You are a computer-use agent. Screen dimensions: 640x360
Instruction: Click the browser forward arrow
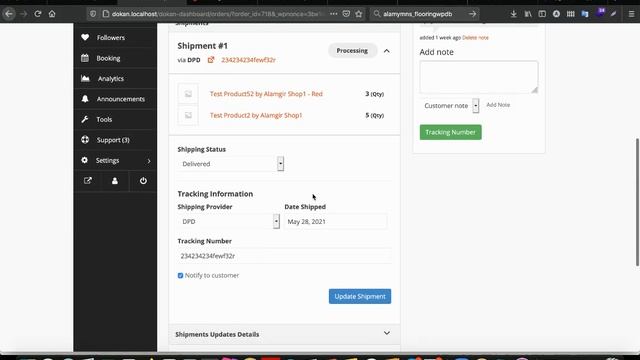click(23, 14)
